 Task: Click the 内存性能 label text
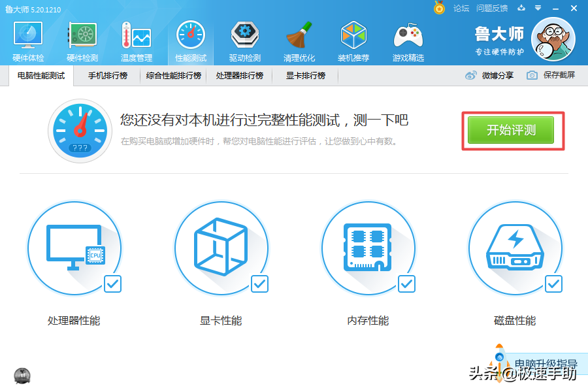pyautogui.click(x=368, y=321)
